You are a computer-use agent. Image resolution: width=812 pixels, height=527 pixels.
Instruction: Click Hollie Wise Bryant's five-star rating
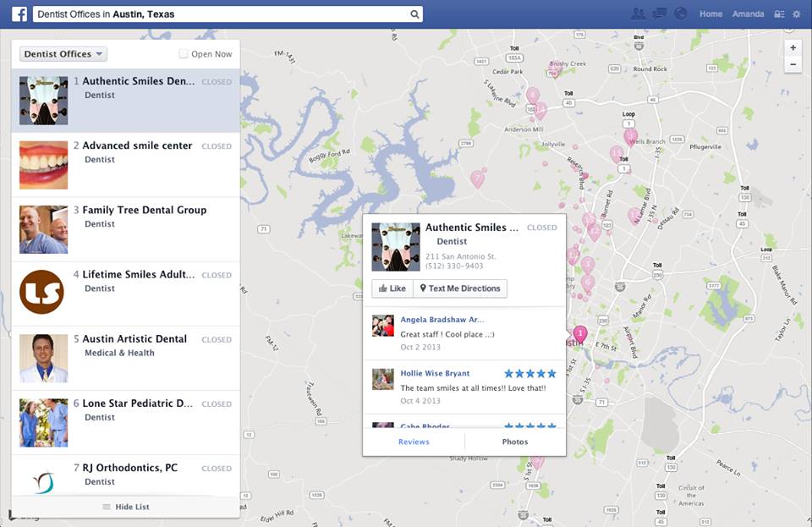[x=530, y=373]
